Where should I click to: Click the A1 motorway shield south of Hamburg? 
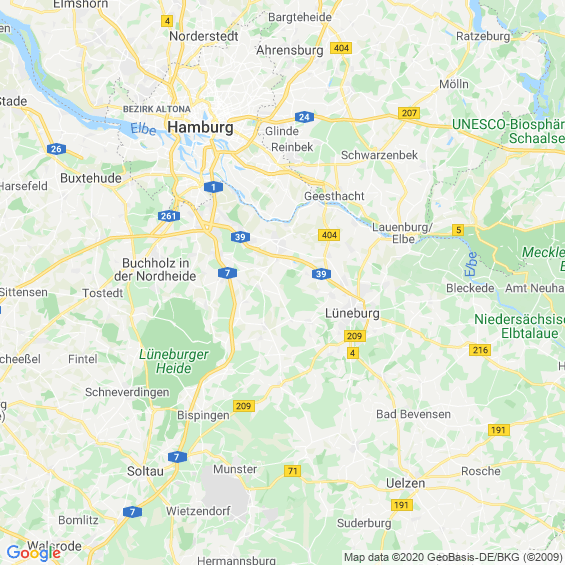213,187
